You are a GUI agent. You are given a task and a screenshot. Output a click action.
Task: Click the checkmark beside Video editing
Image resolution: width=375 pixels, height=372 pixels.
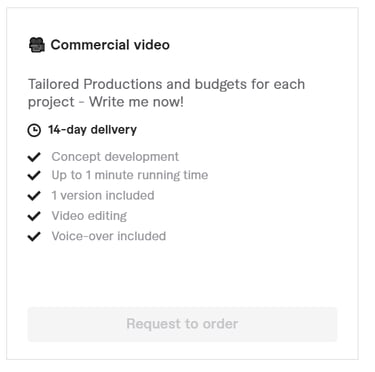coord(34,216)
